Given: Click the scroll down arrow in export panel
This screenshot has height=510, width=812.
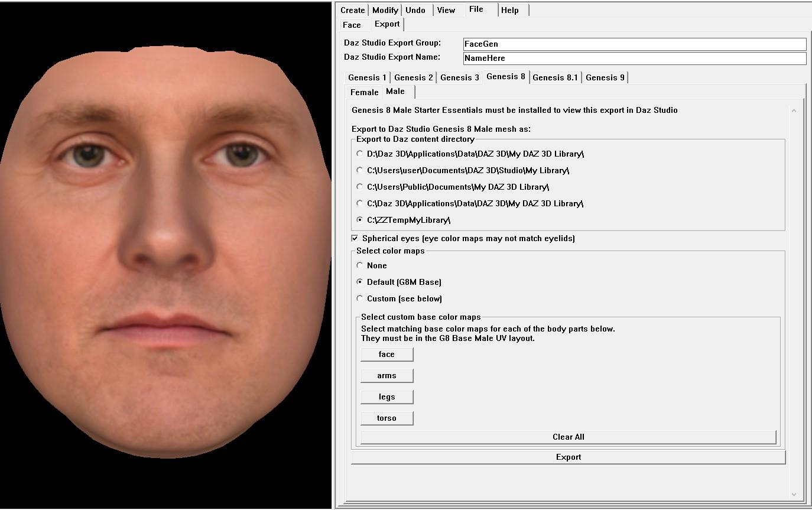Looking at the screenshot, I should [794, 494].
